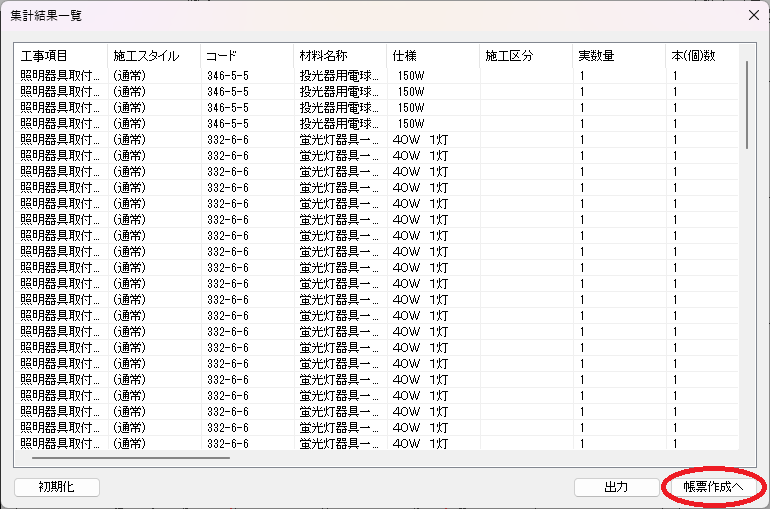The width and height of the screenshot is (770, 509).
Task: Click the コード column header
Action: tap(247, 55)
